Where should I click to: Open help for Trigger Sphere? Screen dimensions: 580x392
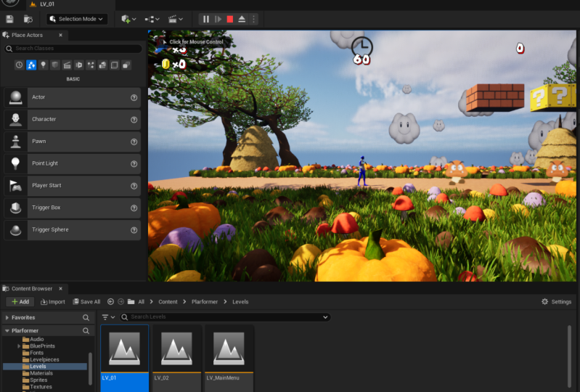(134, 230)
